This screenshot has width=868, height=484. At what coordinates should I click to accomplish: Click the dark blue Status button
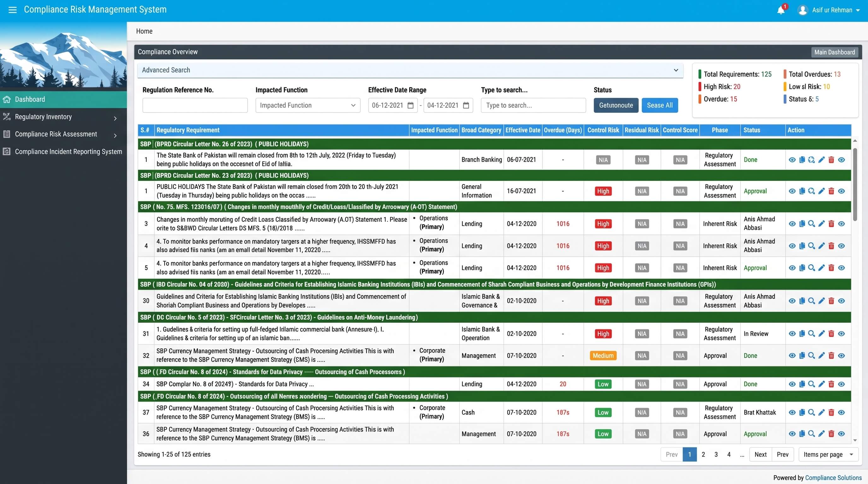tap(616, 105)
